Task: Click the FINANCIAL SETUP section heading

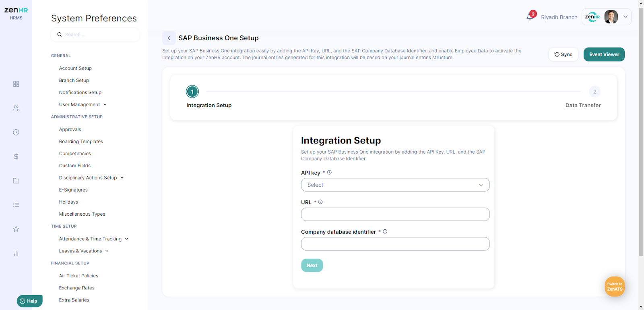Action: point(70,263)
